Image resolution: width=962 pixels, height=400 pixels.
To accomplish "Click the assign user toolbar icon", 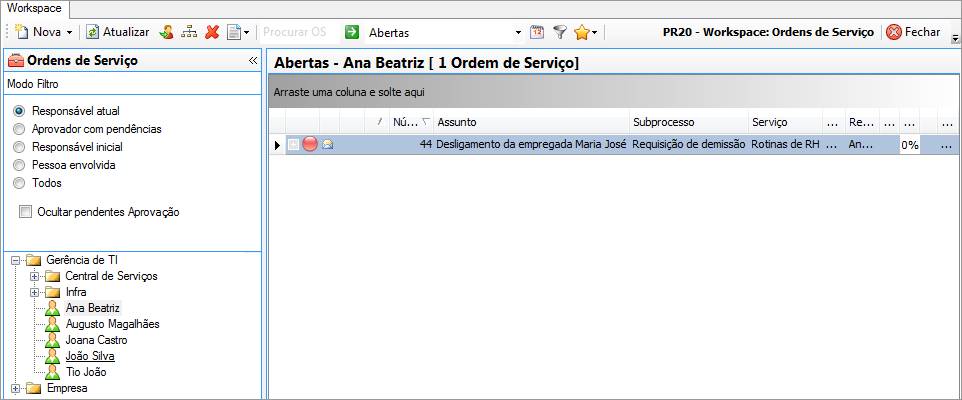I will (x=166, y=32).
